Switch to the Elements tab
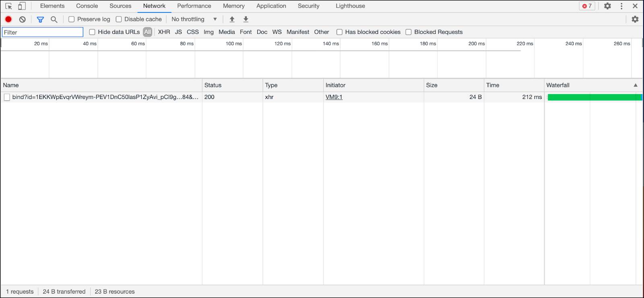 [x=52, y=6]
